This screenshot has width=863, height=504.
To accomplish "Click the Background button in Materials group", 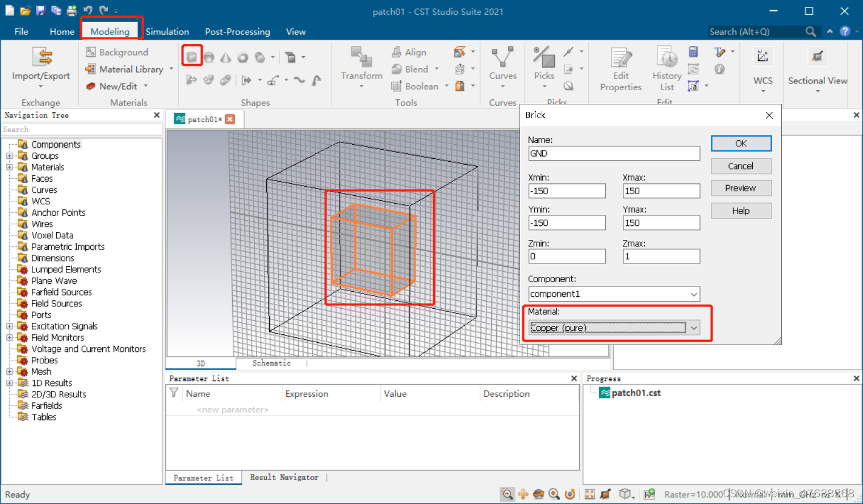I will [x=117, y=52].
